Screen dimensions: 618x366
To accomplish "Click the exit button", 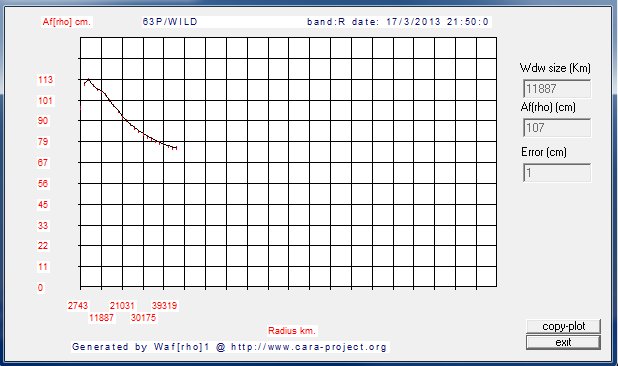I will (x=563, y=342).
